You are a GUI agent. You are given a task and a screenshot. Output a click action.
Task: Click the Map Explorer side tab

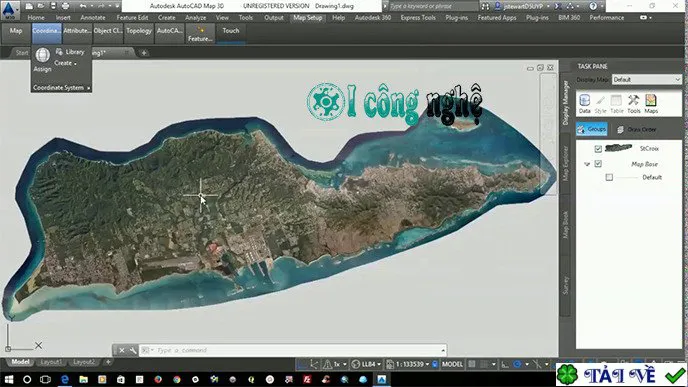(x=565, y=164)
